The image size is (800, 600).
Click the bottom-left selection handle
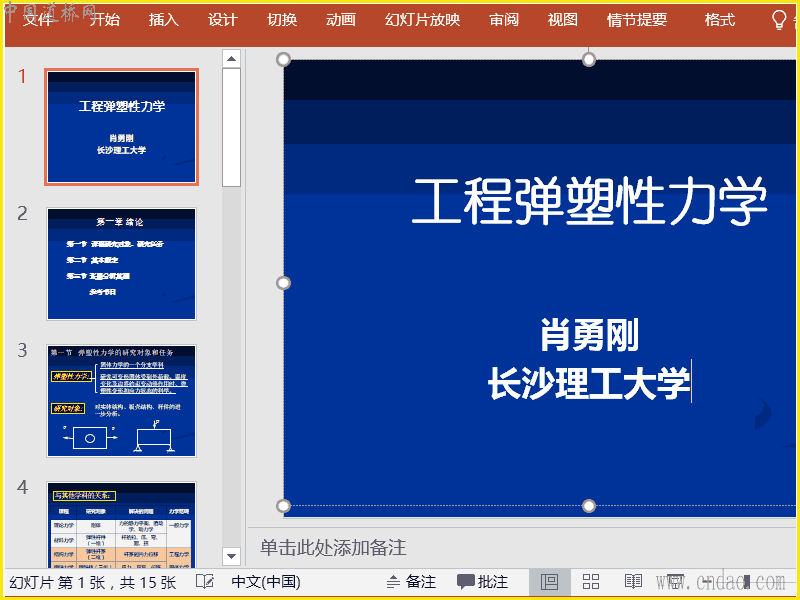coord(283,506)
